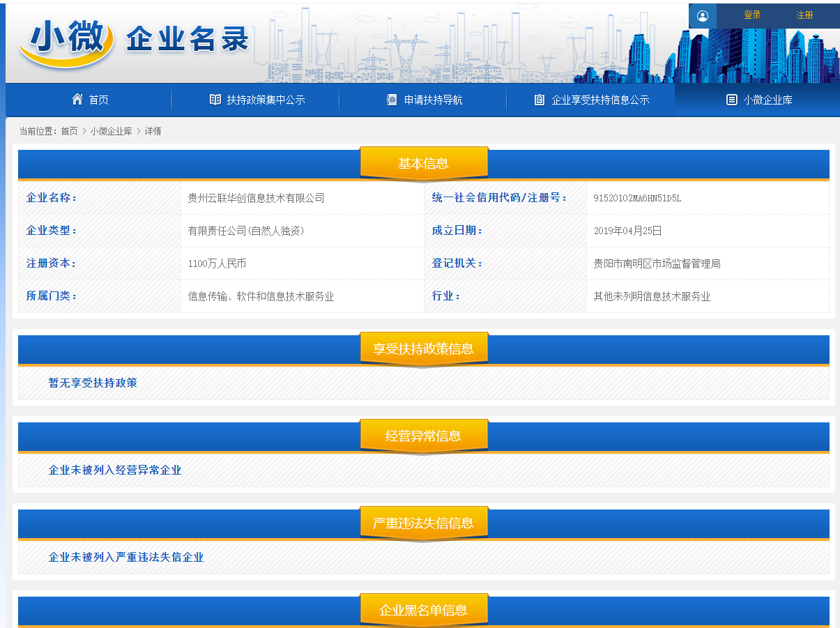
Task: Click 其他未列明信息技术服务业 value
Action: click(652, 296)
